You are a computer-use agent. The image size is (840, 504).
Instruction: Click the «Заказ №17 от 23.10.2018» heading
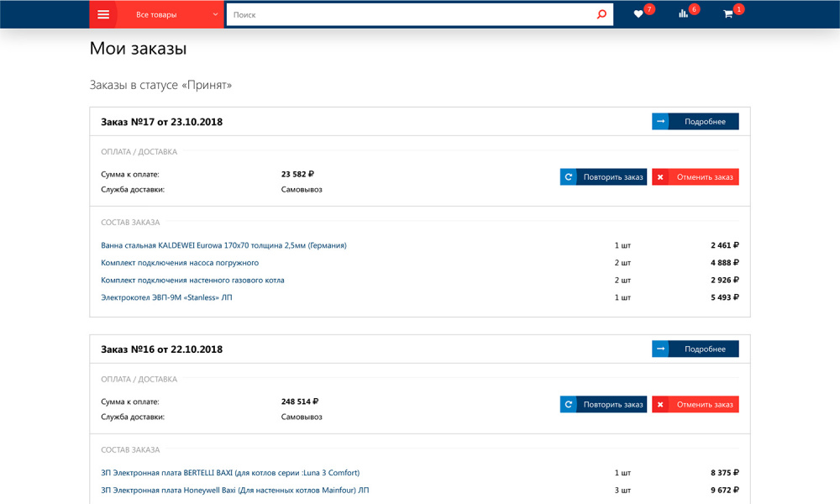click(x=162, y=122)
